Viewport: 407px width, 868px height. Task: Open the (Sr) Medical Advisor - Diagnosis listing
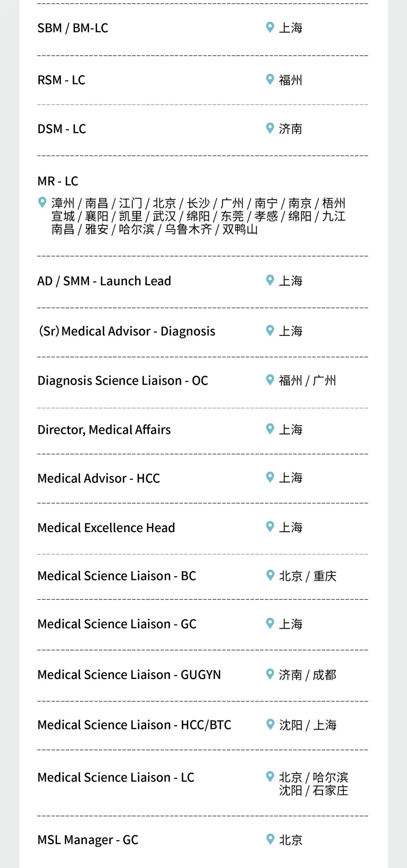coord(127,331)
